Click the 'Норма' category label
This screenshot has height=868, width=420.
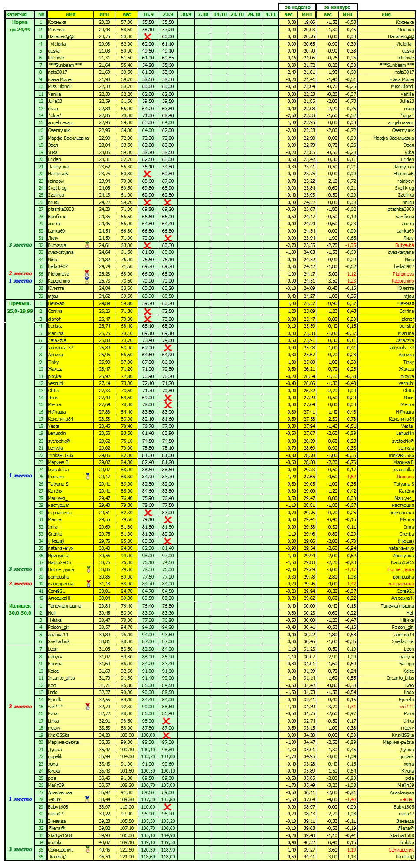pos(20,22)
